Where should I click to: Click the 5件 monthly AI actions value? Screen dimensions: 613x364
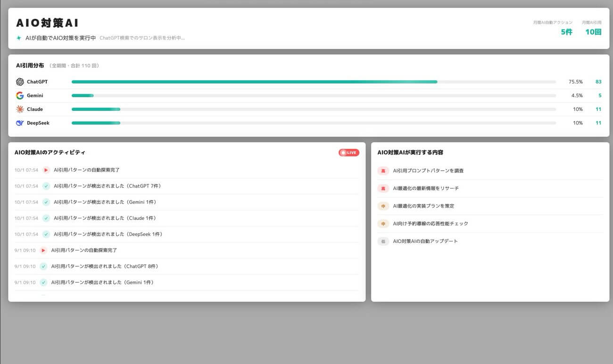click(x=566, y=32)
